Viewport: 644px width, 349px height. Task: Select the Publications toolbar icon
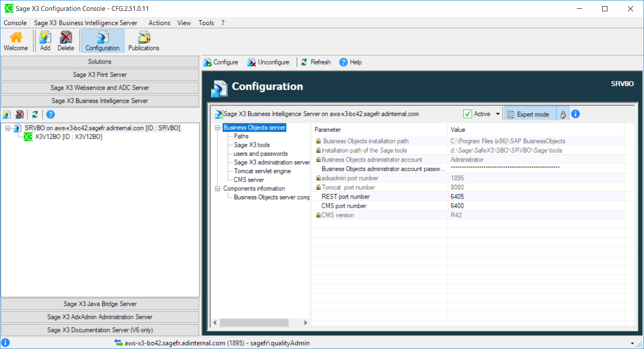pos(143,41)
